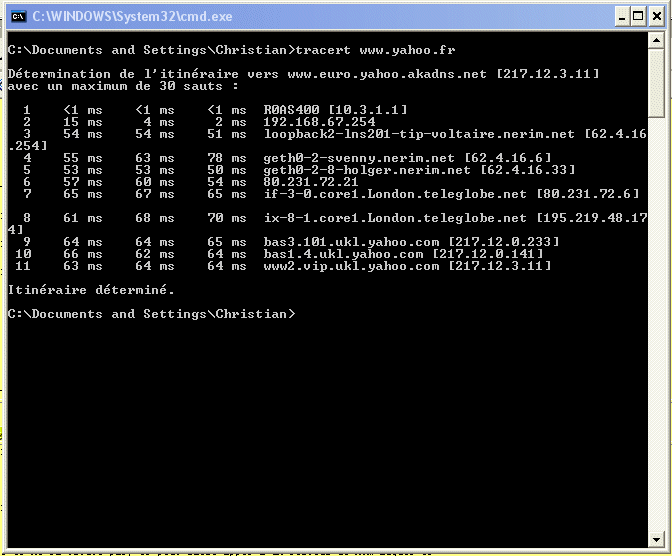The image size is (672, 556).
Task: Minimize the cmd.exe window
Action: (622, 17)
